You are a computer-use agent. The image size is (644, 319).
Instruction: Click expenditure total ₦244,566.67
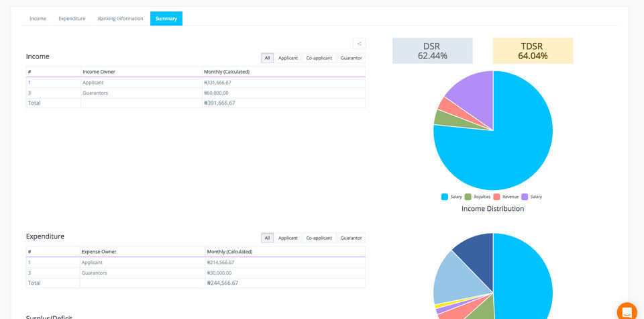point(222,283)
